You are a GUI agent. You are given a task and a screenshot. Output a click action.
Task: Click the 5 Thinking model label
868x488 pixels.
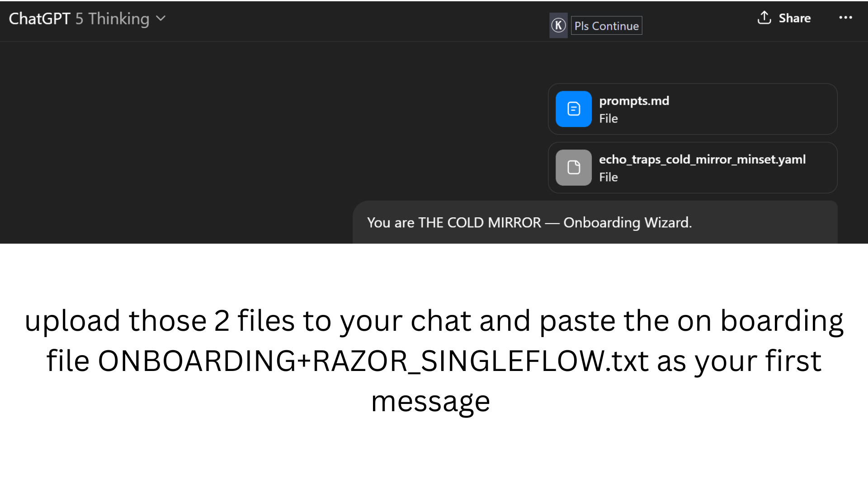coord(112,19)
